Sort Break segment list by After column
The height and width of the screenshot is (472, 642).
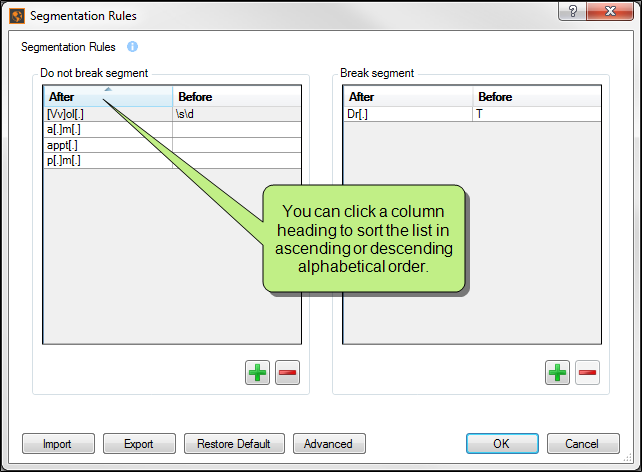coord(408,97)
